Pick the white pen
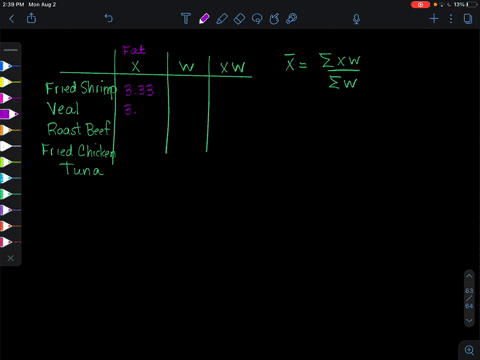 10,146
